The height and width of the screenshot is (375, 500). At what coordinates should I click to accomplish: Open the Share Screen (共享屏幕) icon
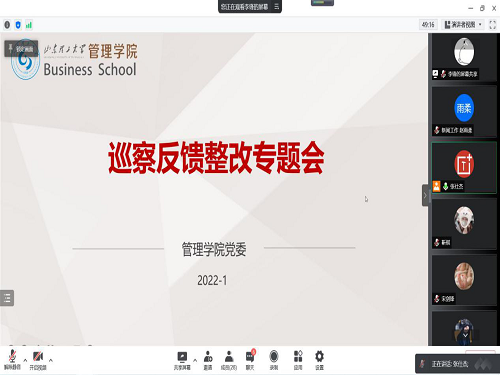pos(182,360)
